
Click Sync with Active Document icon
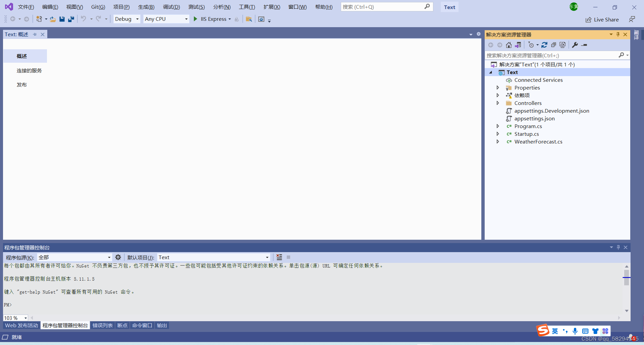click(x=518, y=45)
